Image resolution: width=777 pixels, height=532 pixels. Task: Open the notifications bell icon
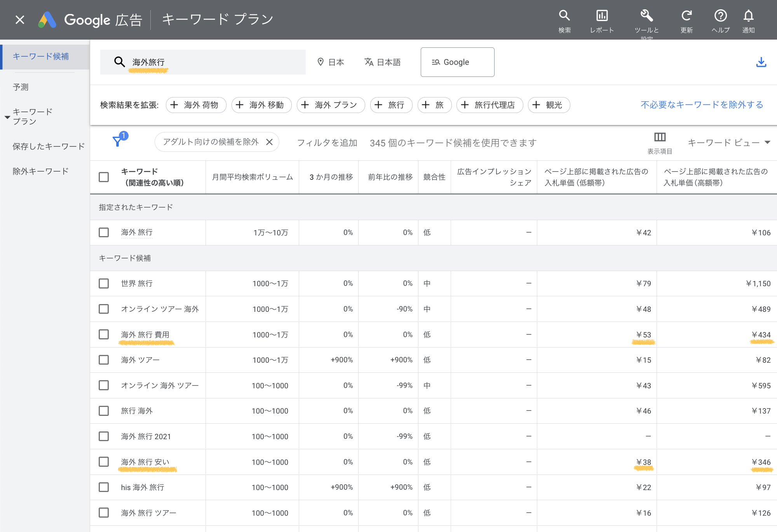tap(748, 16)
